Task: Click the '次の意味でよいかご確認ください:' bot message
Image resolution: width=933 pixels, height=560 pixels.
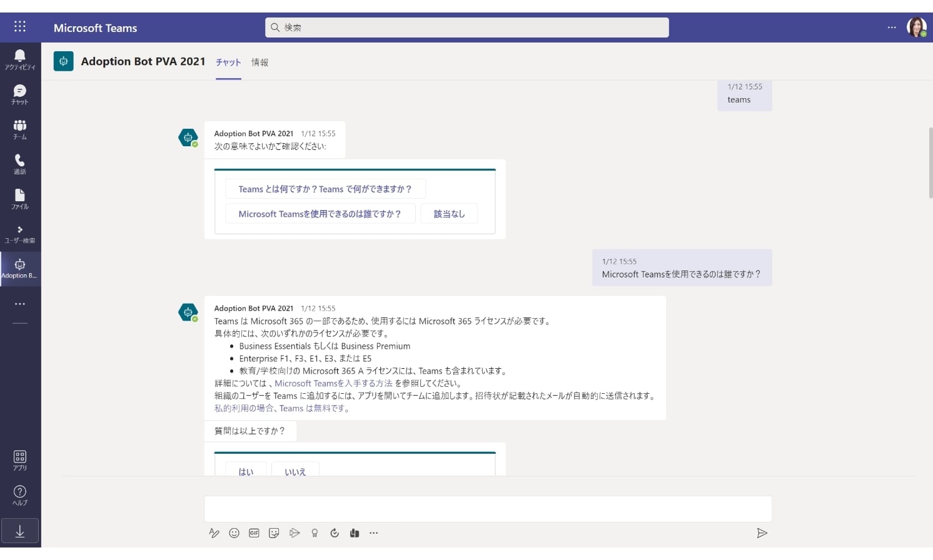Action: pyautogui.click(x=275, y=140)
